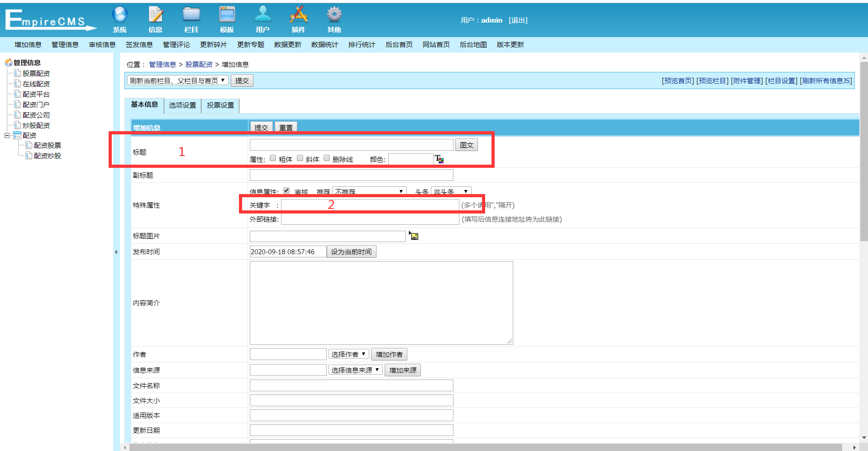This screenshot has height=451, width=868.
Task: Collapse the left sidebar arrow
Action: 116,252
